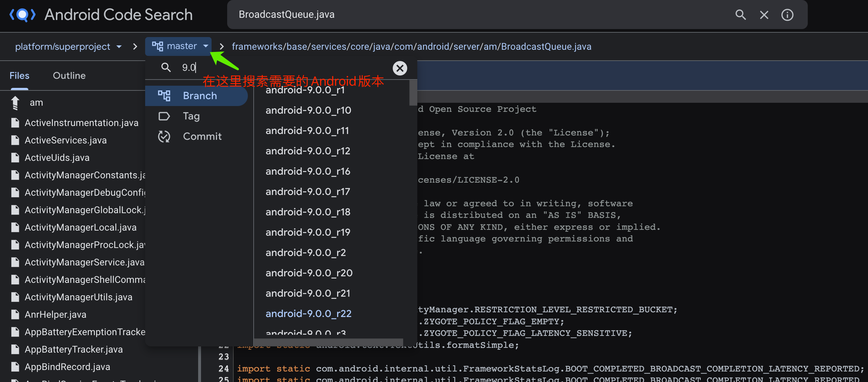The image size is (868, 382).
Task: Click file icon of ActivityManagerLocal.java
Action: point(15,227)
